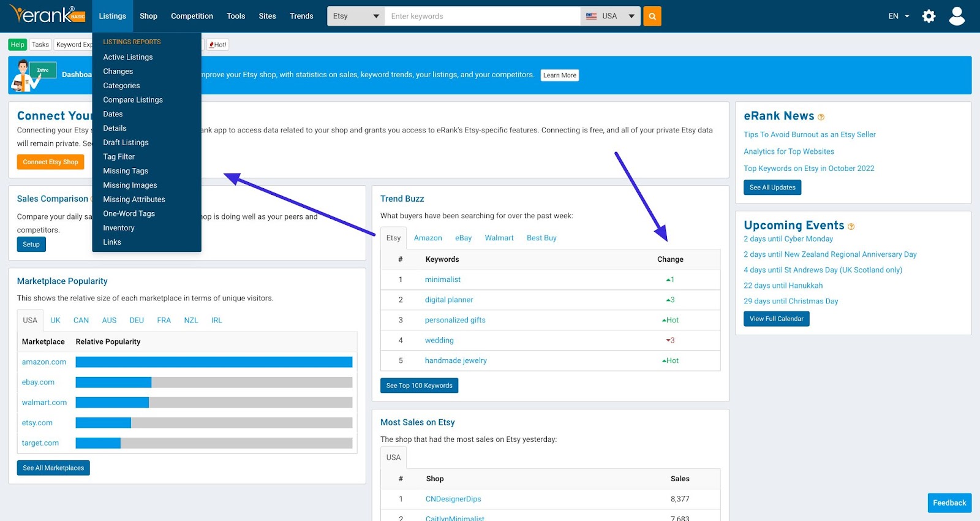Click the Setup button under Sales Comparison
This screenshot has width=980, height=521.
click(x=31, y=245)
